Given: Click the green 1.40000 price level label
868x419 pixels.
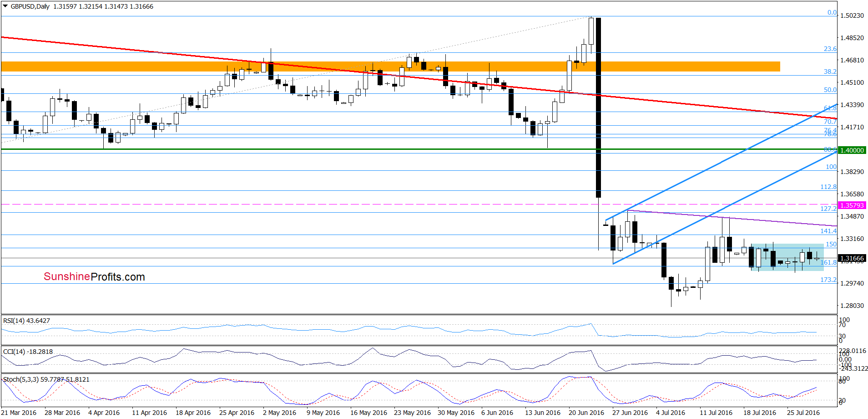Looking at the screenshot, I should tap(852, 150).
